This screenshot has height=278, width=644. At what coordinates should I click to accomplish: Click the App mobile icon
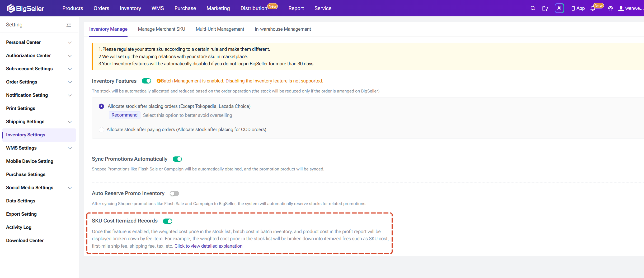tap(578, 8)
